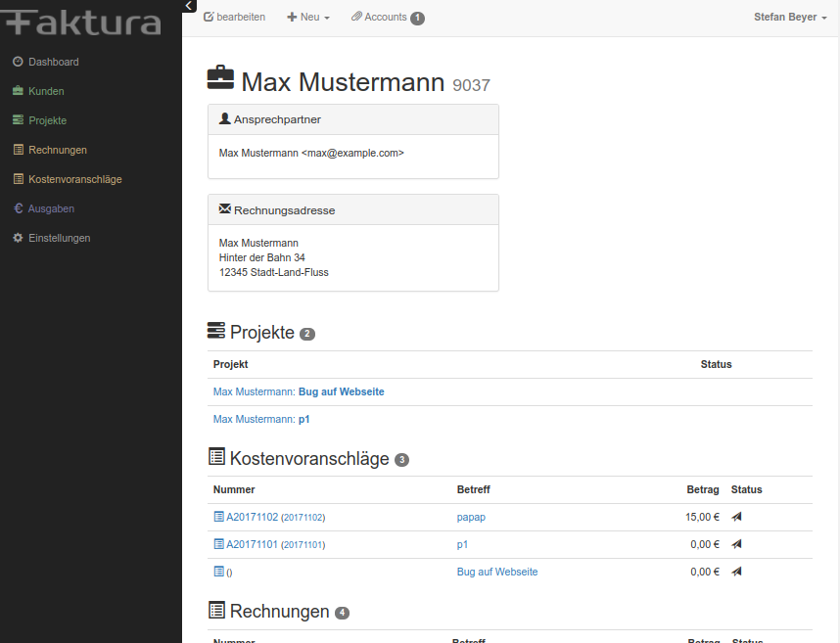Click the Accounts count badge 1

[x=418, y=19]
